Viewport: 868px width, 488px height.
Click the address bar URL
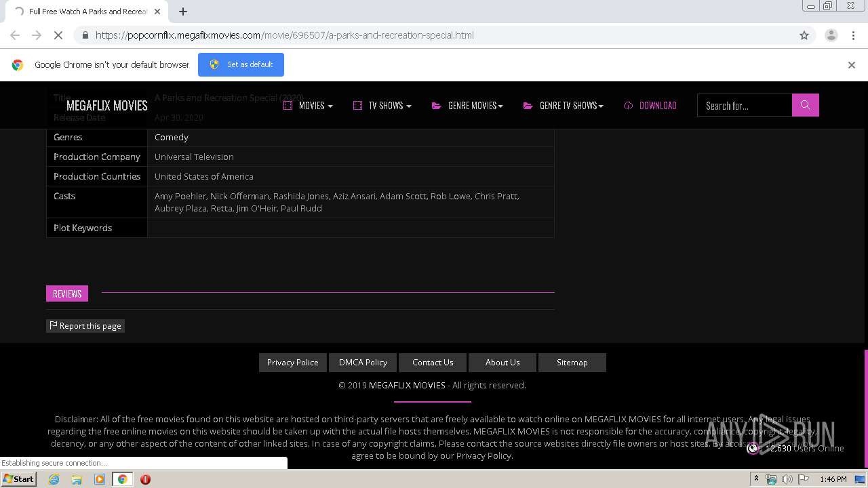285,35
